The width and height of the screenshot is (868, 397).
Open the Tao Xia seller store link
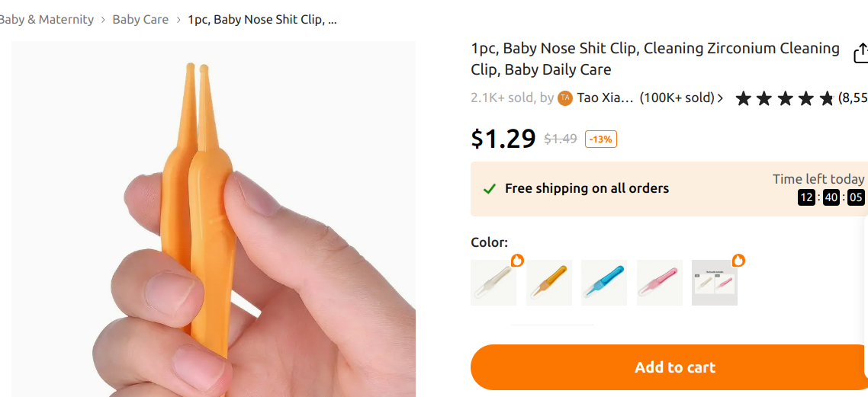[x=605, y=98]
